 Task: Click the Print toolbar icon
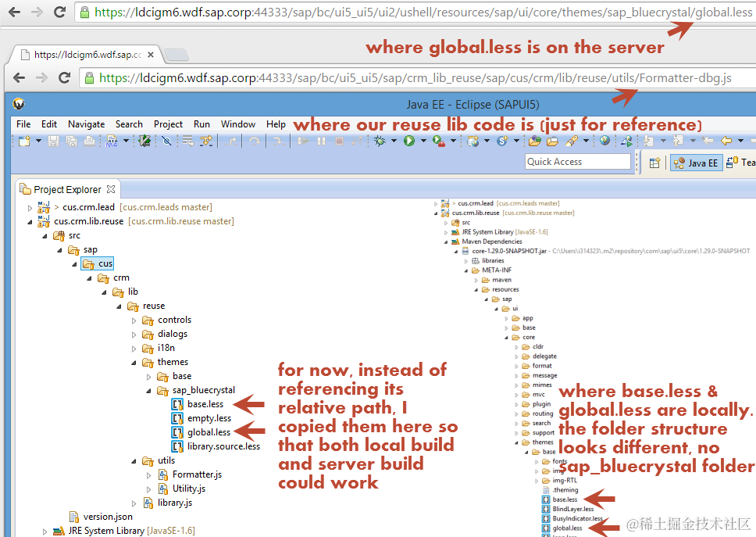pyautogui.click(x=89, y=141)
